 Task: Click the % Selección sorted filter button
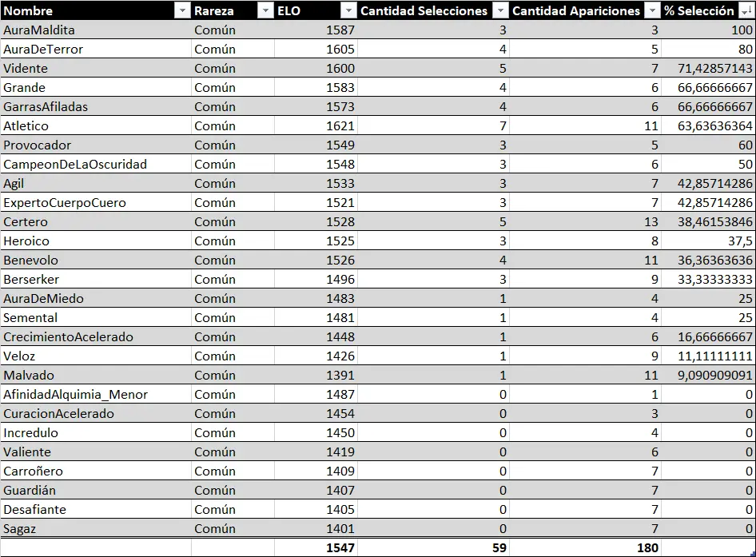[746, 10]
